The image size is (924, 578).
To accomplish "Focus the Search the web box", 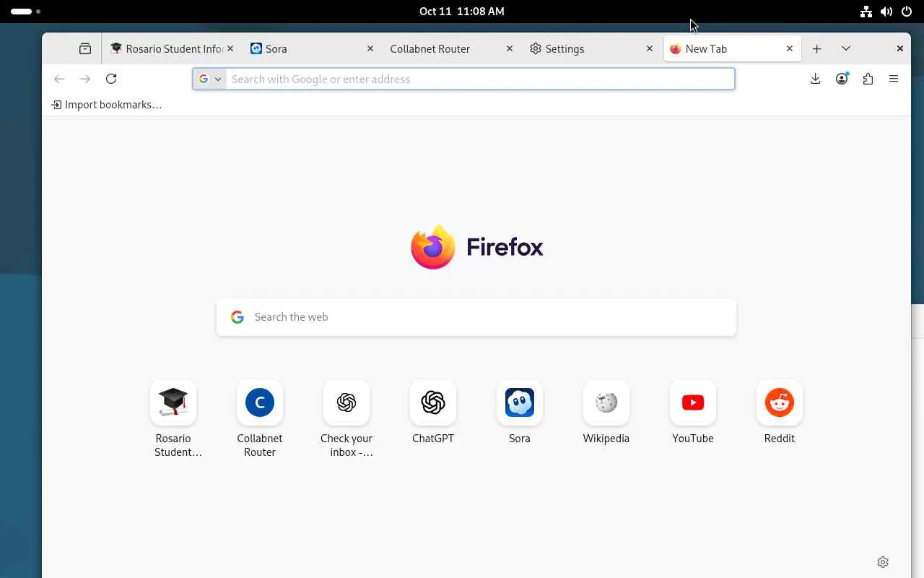I will [x=476, y=317].
